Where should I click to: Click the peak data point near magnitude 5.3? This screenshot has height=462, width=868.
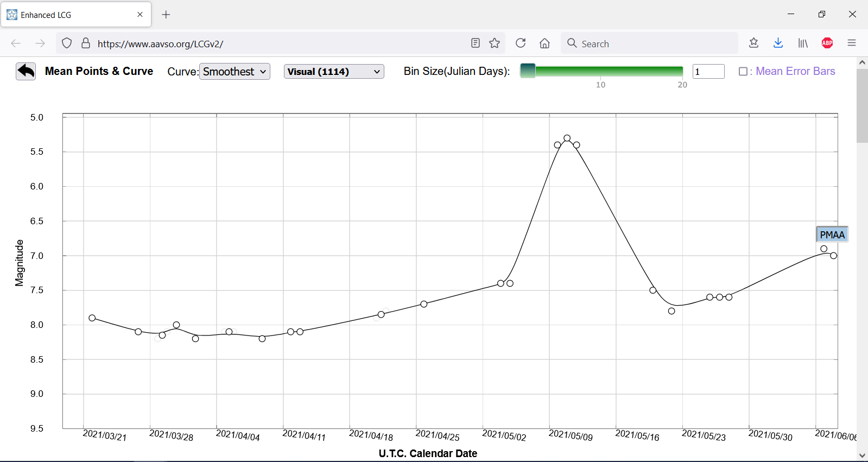coord(567,138)
